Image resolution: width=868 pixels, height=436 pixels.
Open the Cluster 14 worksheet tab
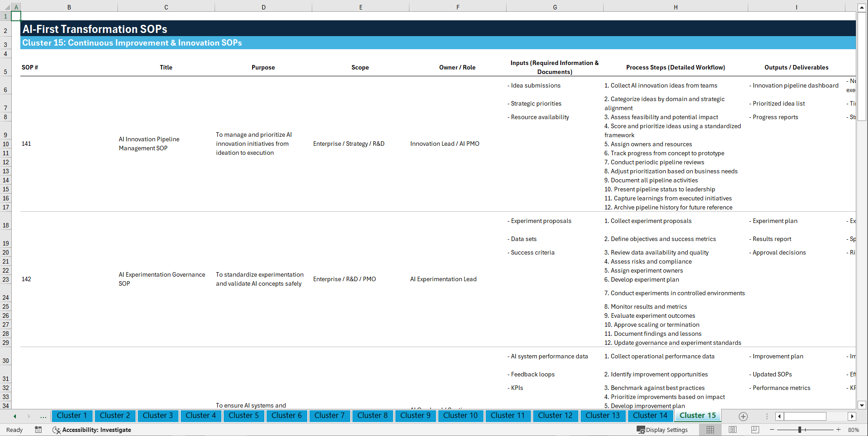coord(650,416)
